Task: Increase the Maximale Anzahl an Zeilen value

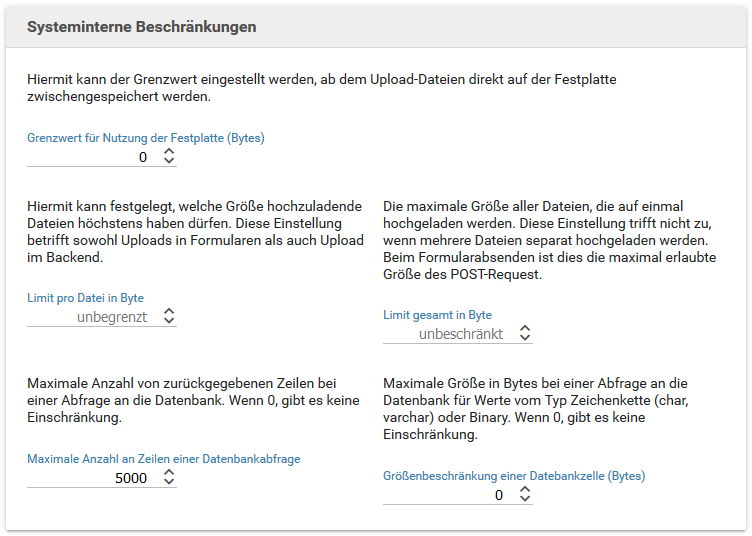Action: pyautogui.click(x=169, y=472)
